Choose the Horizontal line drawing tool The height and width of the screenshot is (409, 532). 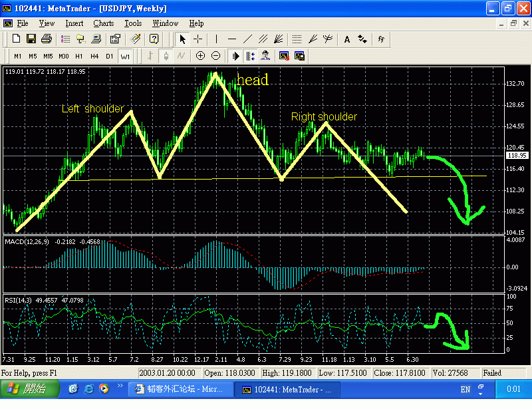[232, 39]
